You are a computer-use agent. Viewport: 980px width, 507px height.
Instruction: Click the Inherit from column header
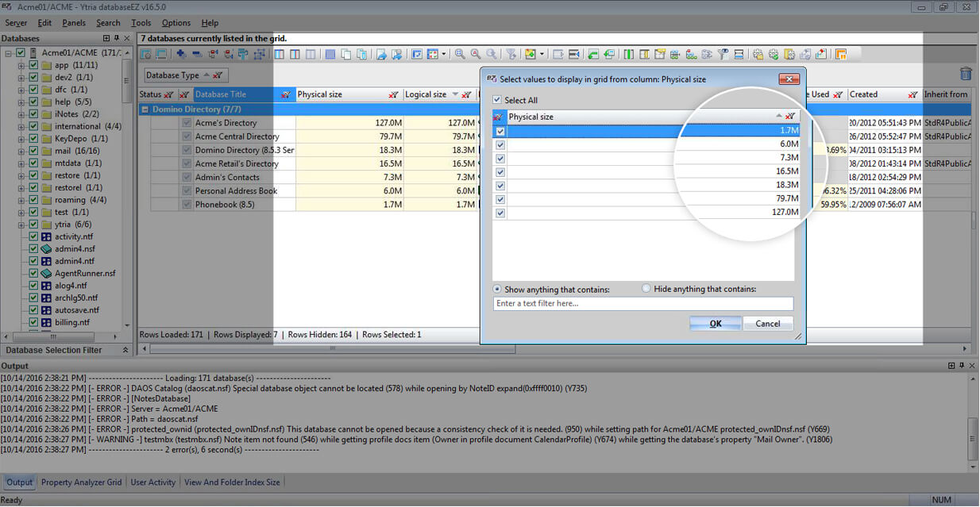click(x=947, y=94)
